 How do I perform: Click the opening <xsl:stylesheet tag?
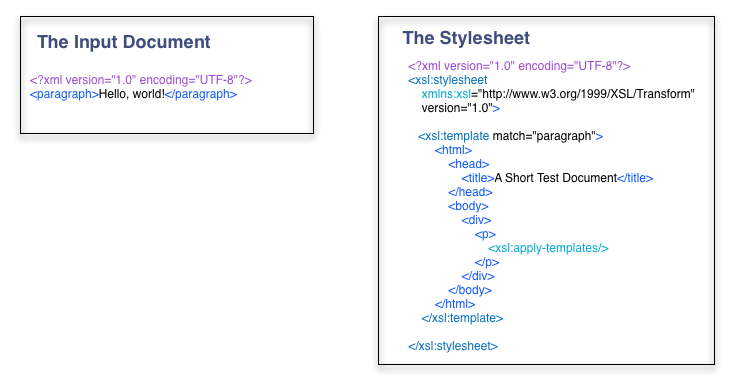448,80
